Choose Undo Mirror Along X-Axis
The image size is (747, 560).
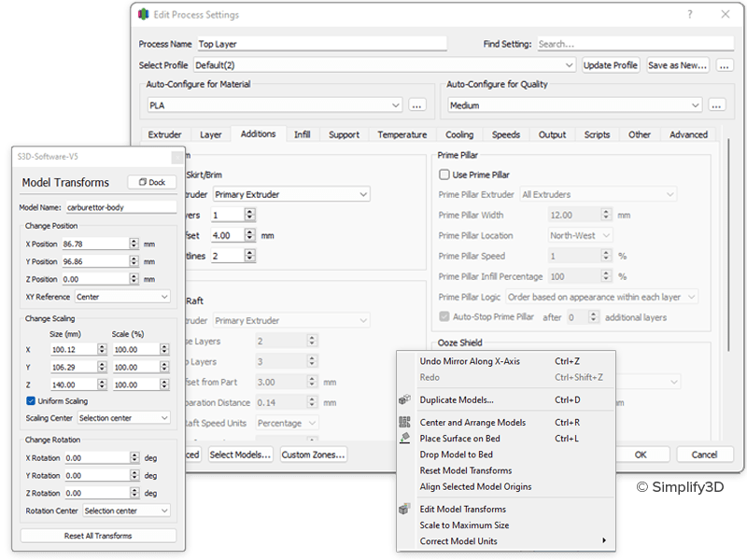[x=506, y=361]
